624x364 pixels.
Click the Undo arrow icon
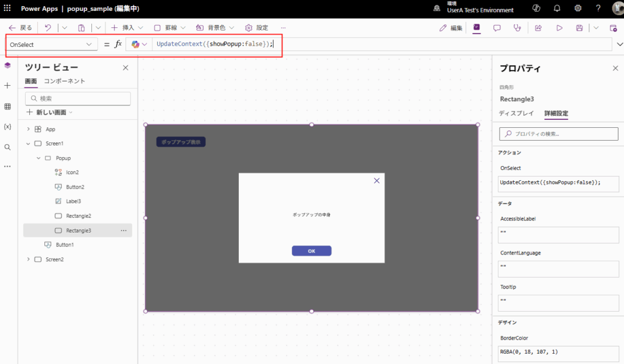coord(48,28)
